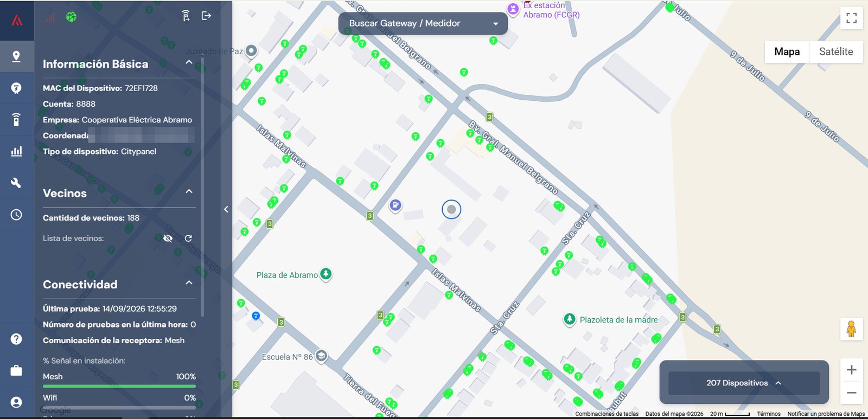Click the Street View pegman
The image size is (868, 419).
852,329
